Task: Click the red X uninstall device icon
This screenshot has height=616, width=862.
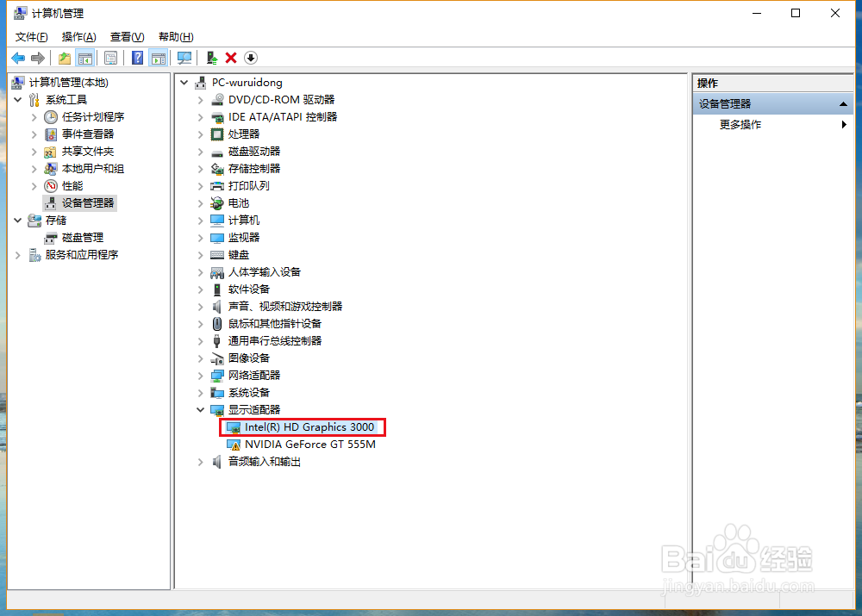Action: (230, 58)
